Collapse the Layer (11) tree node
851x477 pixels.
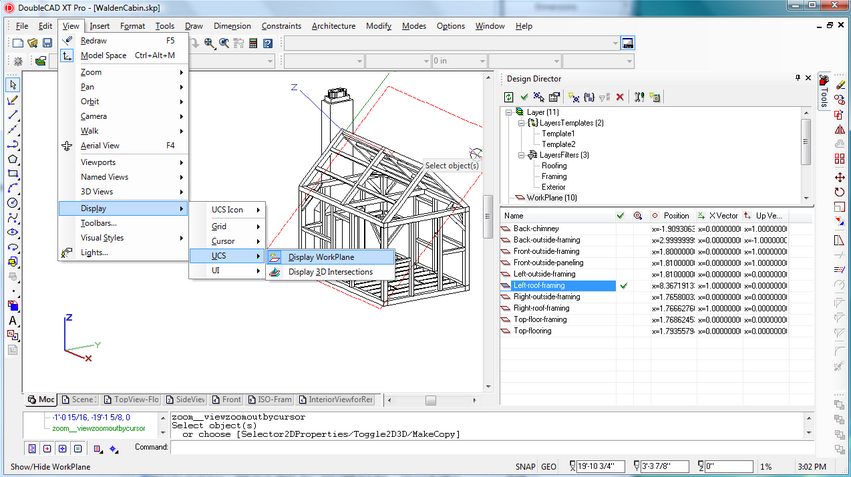coord(509,112)
